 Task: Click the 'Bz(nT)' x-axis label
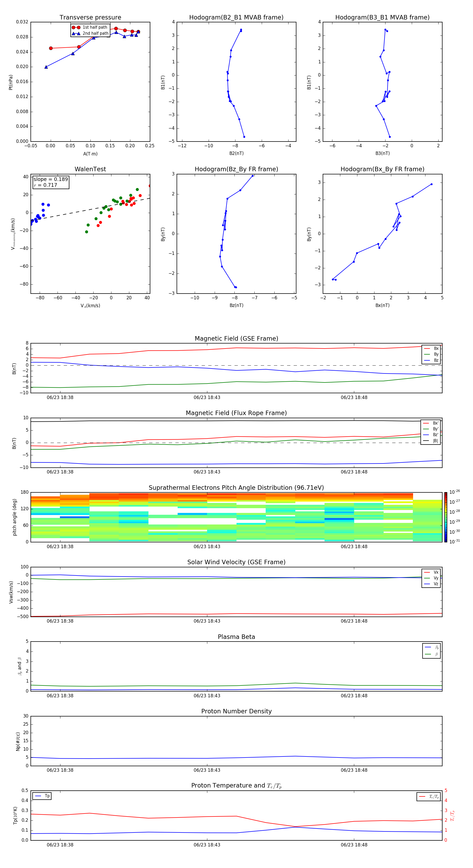pos(236,305)
